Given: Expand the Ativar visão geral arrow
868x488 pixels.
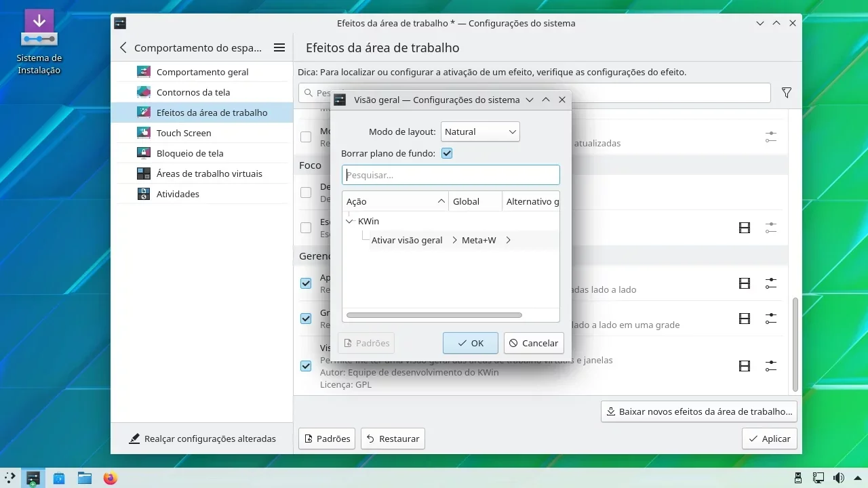Looking at the screenshot, I should 455,240.
